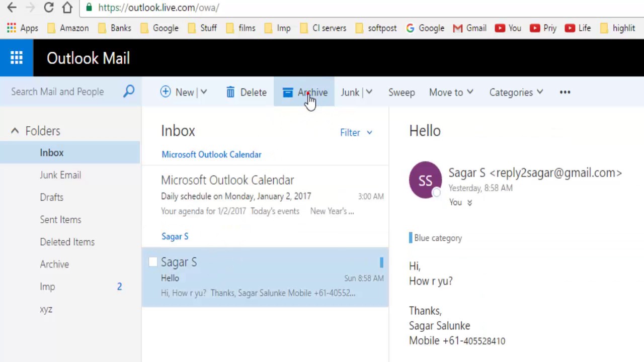This screenshot has height=362, width=644.
Task: Click sender address Sagar S reply2sagar@gmail.com
Action: pos(535,172)
